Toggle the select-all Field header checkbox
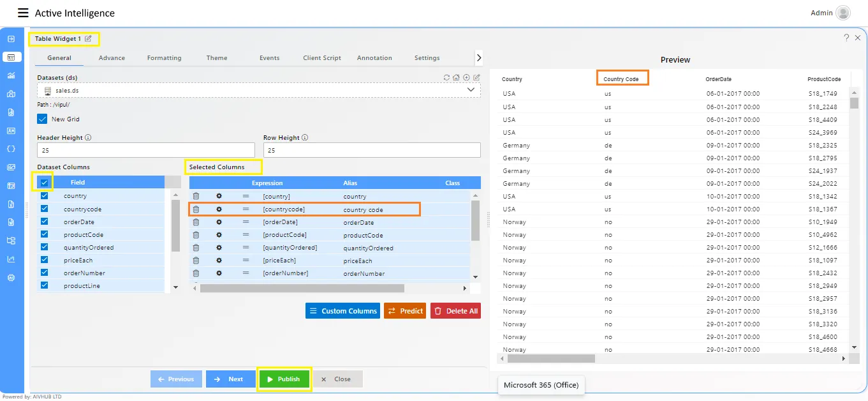 [44, 183]
